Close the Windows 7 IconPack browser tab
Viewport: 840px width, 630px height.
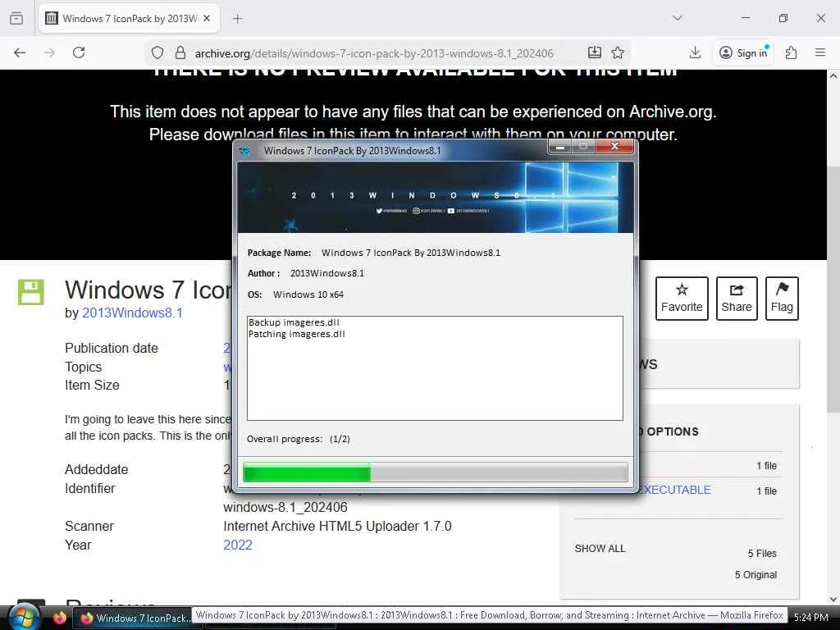[207, 18]
